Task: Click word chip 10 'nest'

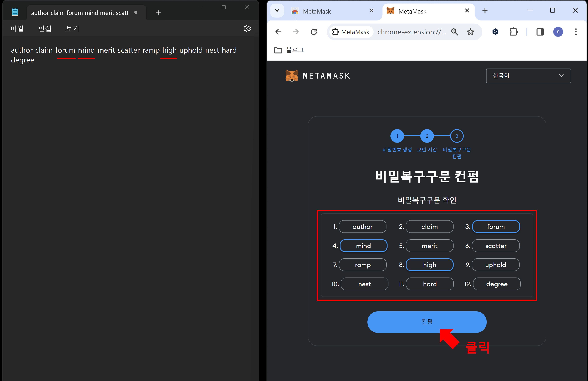Action: (x=364, y=284)
